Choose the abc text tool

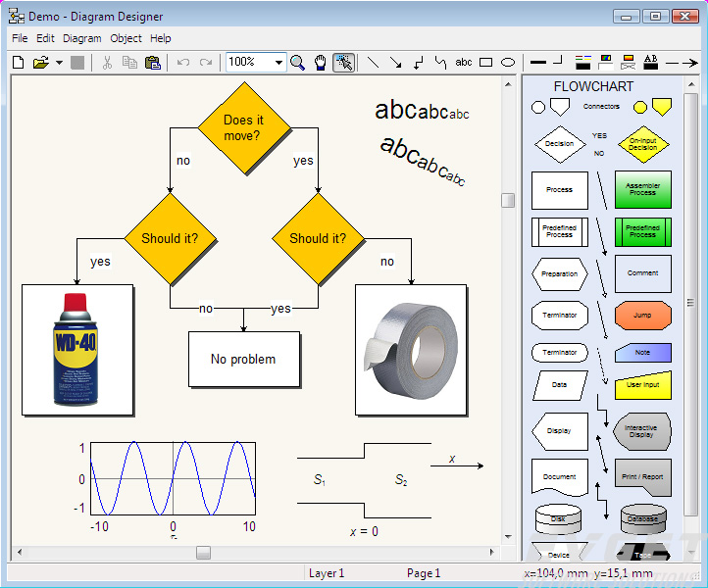[x=464, y=63]
